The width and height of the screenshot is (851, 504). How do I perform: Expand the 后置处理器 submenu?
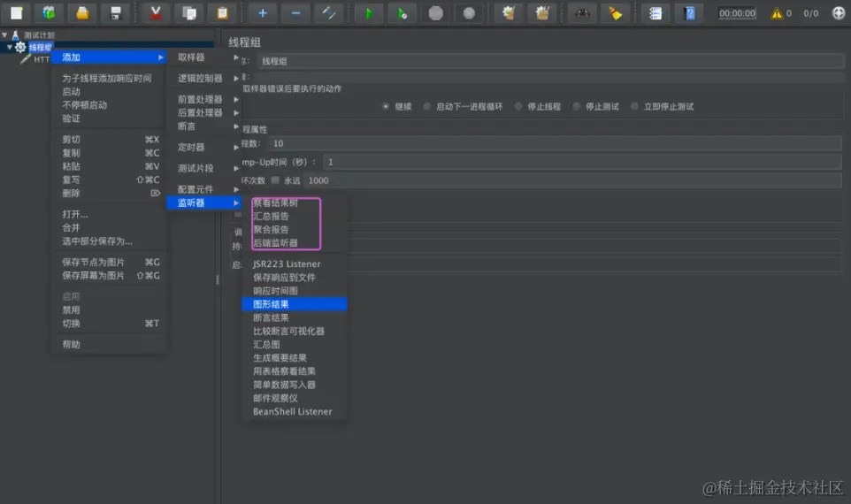click(203, 113)
